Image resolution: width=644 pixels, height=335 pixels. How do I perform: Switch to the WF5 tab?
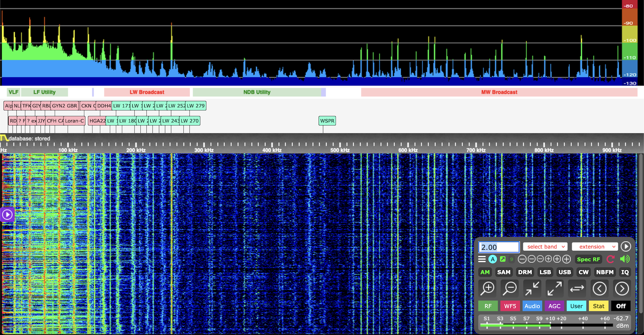click(x=510, y=306)
